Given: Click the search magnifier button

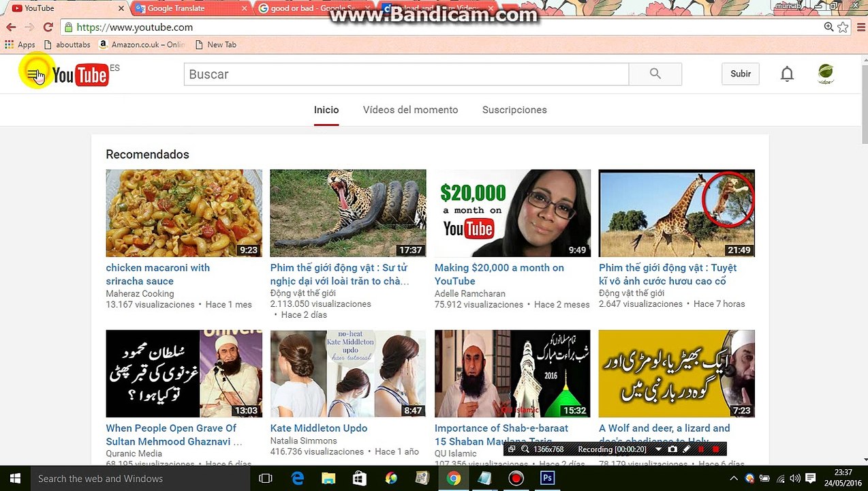Looking at the screenshot, I should pyautogui.click(x=655, y=74).
